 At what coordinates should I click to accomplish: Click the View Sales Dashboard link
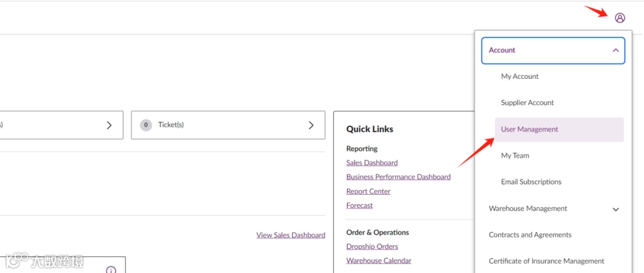point(290,235)
